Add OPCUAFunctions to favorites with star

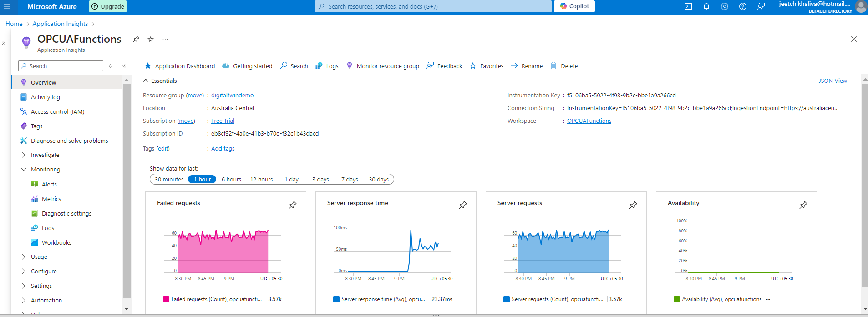(151, 39)
